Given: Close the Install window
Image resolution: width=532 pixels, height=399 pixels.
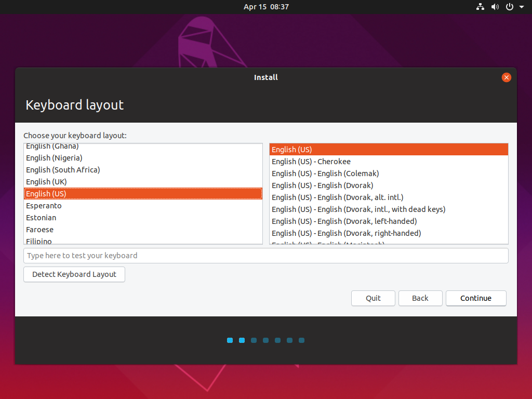Looking at the screenshot, I should point(506,77).
